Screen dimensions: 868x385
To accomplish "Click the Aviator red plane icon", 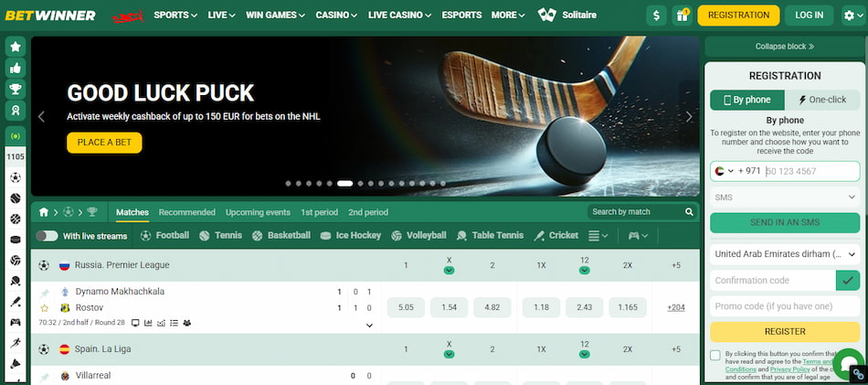I will click(x=128, y=16).
